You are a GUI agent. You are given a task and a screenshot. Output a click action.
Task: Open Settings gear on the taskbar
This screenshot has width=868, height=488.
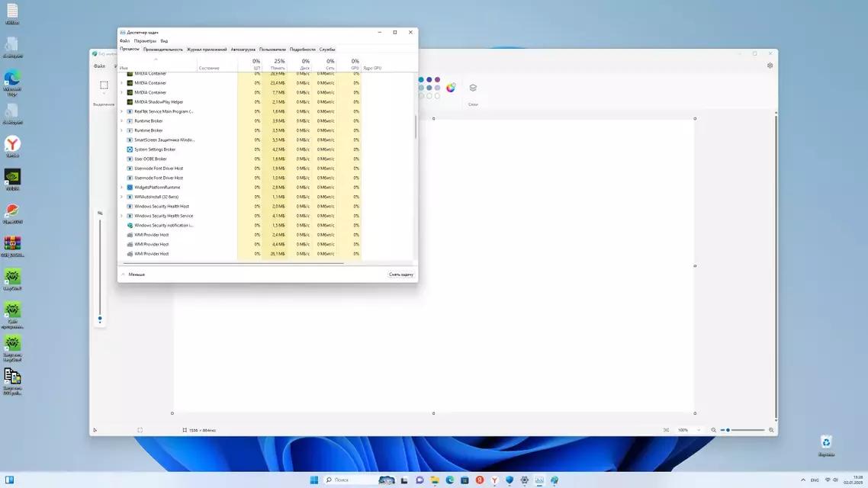524,480
